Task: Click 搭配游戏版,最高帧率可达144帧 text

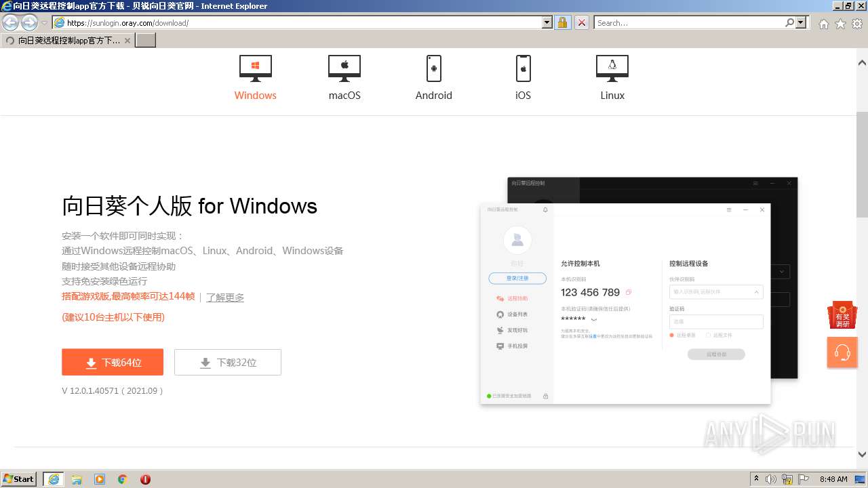Action: (128, 296)
